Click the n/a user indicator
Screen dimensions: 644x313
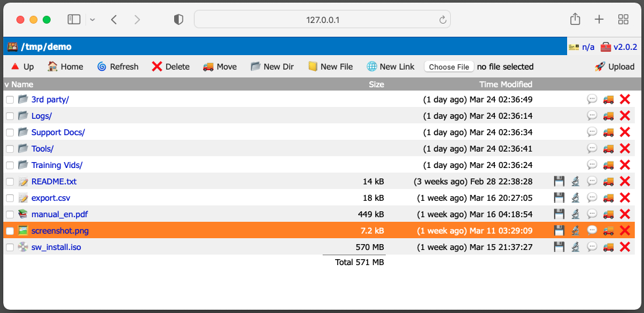582,47
